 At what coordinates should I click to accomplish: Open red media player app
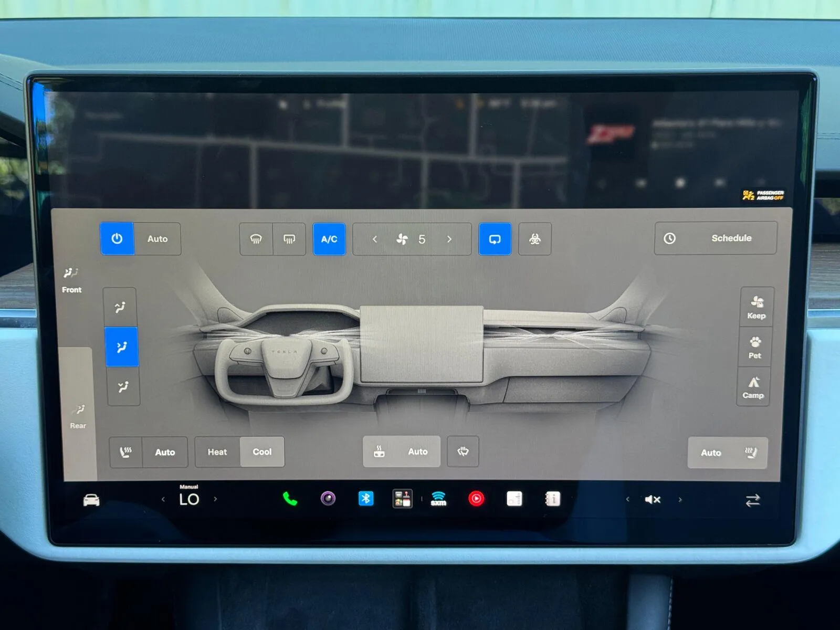point(476,499)
